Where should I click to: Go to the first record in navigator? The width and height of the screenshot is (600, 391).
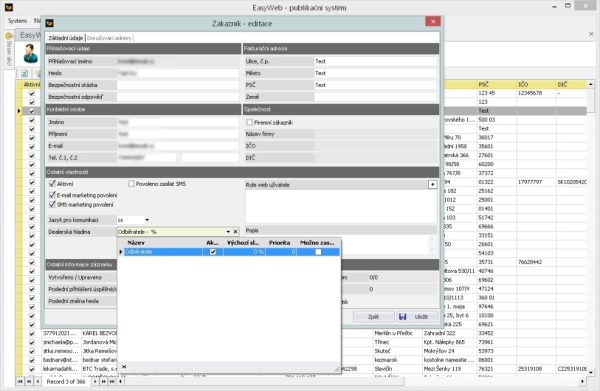pos(20,381)
